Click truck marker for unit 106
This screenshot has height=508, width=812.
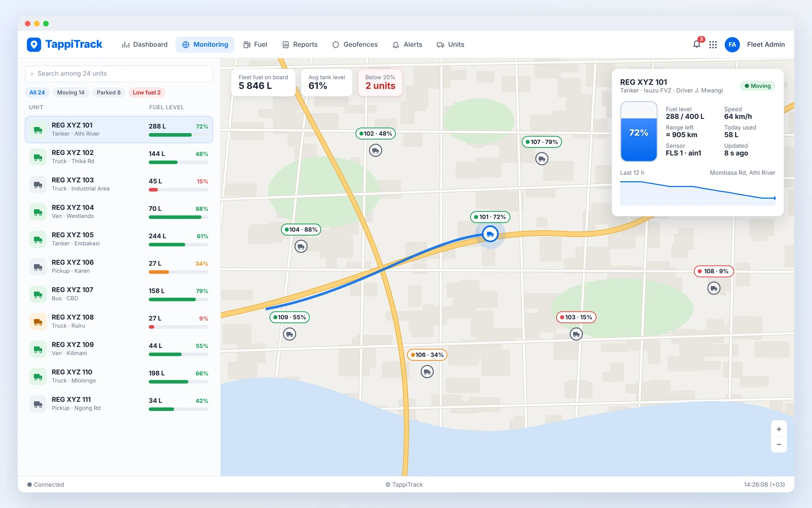tap(427, 372)
